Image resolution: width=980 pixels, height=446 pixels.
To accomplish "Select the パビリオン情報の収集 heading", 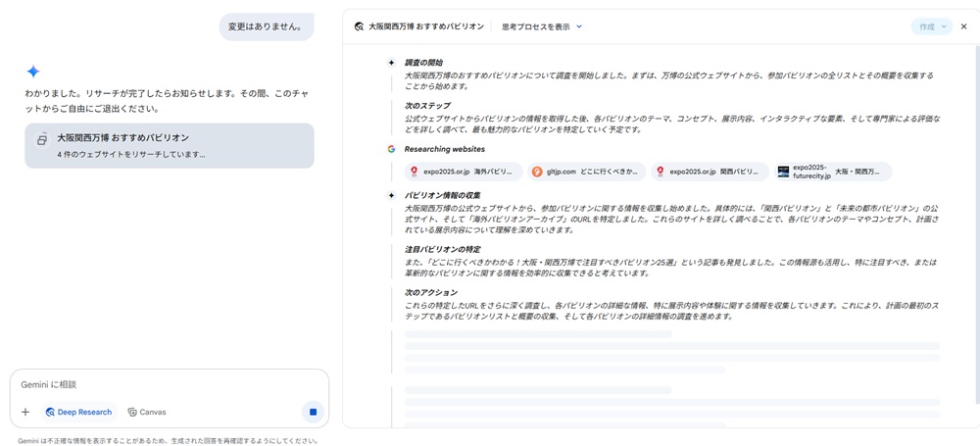I will [x=443, y=195].
